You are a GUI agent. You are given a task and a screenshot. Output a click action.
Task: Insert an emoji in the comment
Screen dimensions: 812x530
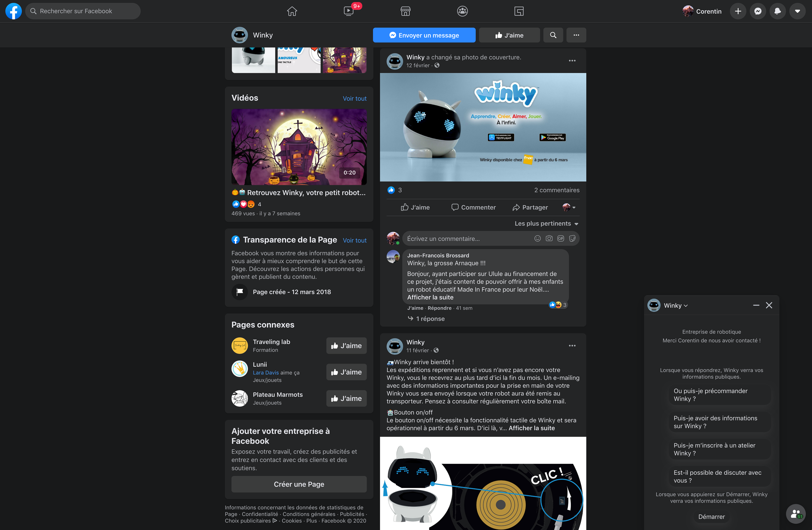[x=537, y=239]
